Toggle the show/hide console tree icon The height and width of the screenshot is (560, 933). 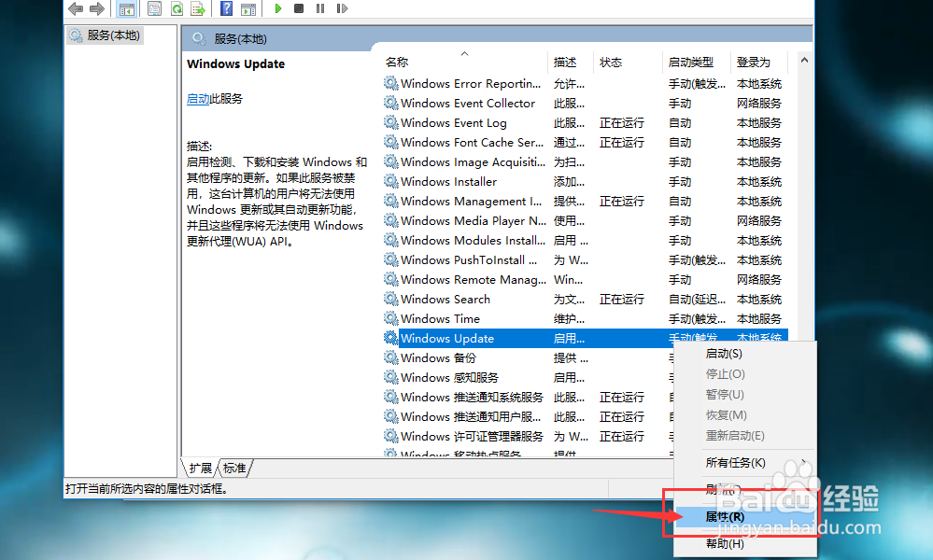[126, 8]
